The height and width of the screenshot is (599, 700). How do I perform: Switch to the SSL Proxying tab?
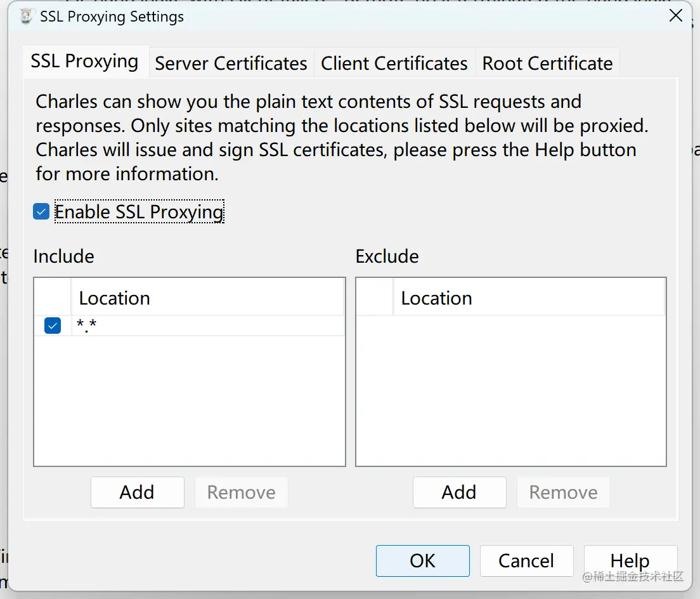pyautogui.click(x=85, y=62)
